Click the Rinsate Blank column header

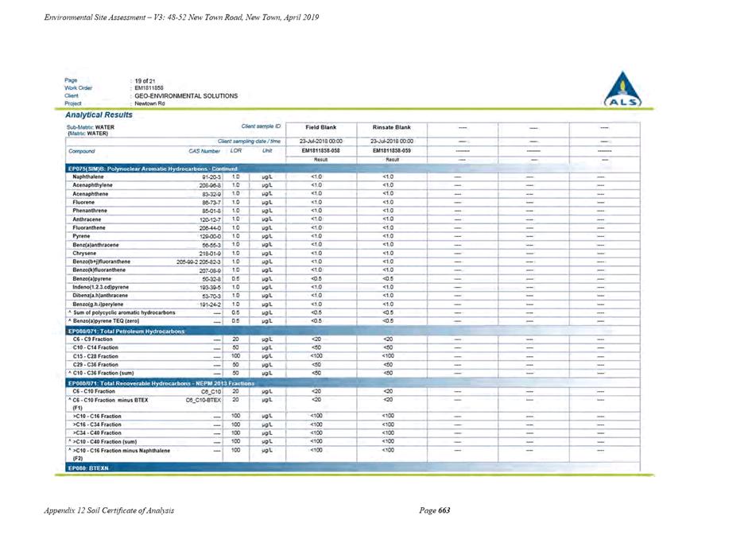[391, 127]
